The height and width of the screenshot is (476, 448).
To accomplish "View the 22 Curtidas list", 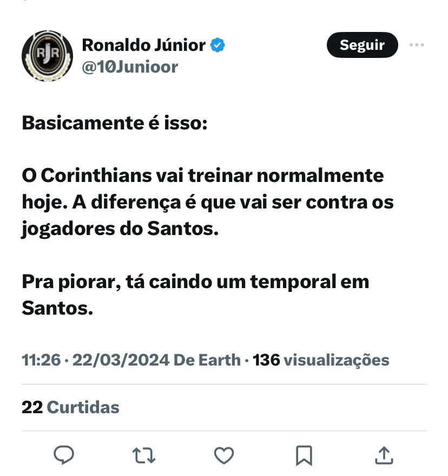I will 70,407.
